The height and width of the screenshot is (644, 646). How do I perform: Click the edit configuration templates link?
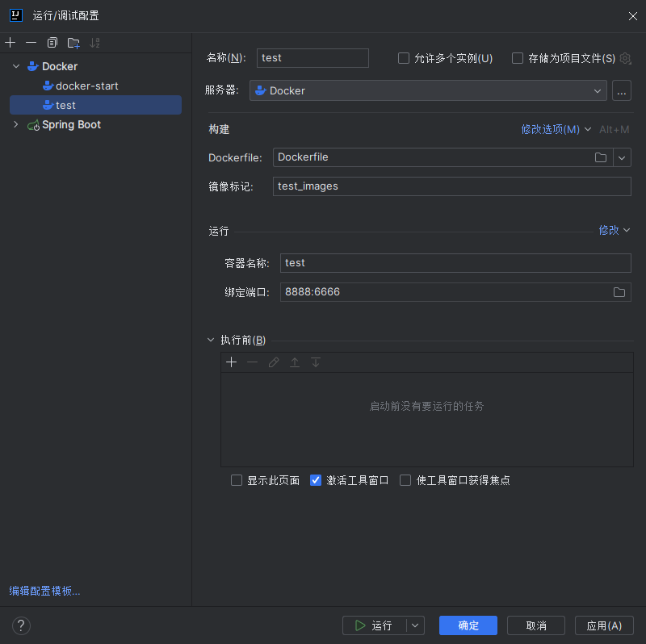[x=45, y=591]
